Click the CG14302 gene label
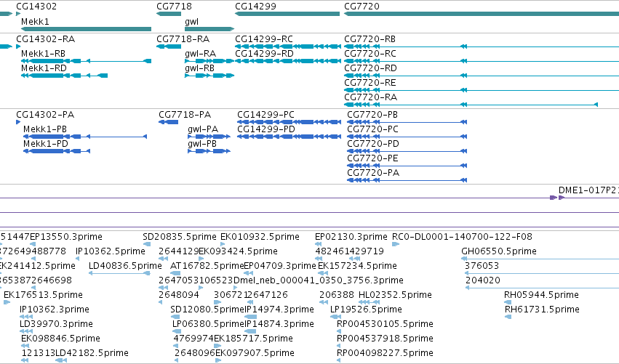 click(36, 7)
